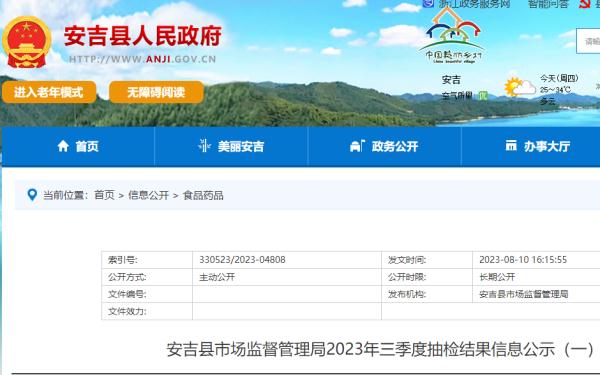Click the bamboo icon beside 美丽安吉

click(x=205, y=145)
